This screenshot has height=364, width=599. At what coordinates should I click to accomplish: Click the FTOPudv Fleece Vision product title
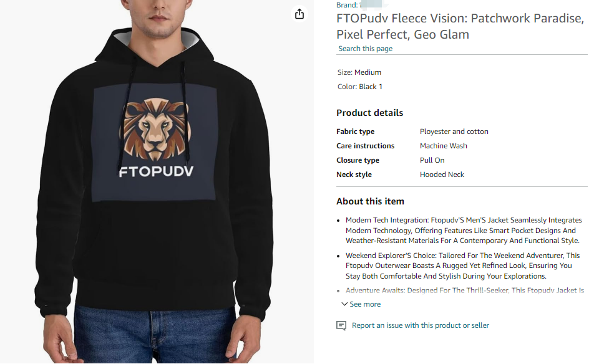[460, 26]
